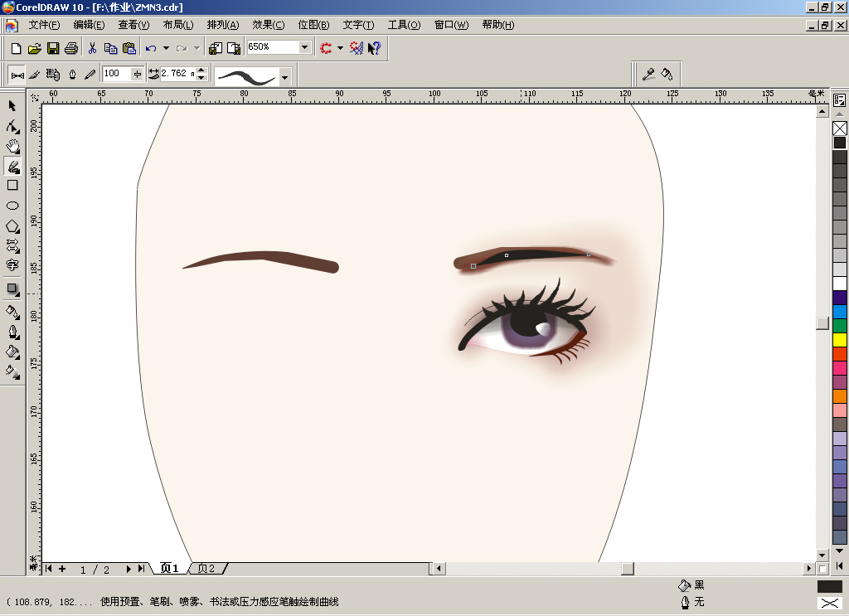Add a page with the plus button
The height and width of the screenshot is (616, 849).
pyautogui.click(x=62, y=569)
